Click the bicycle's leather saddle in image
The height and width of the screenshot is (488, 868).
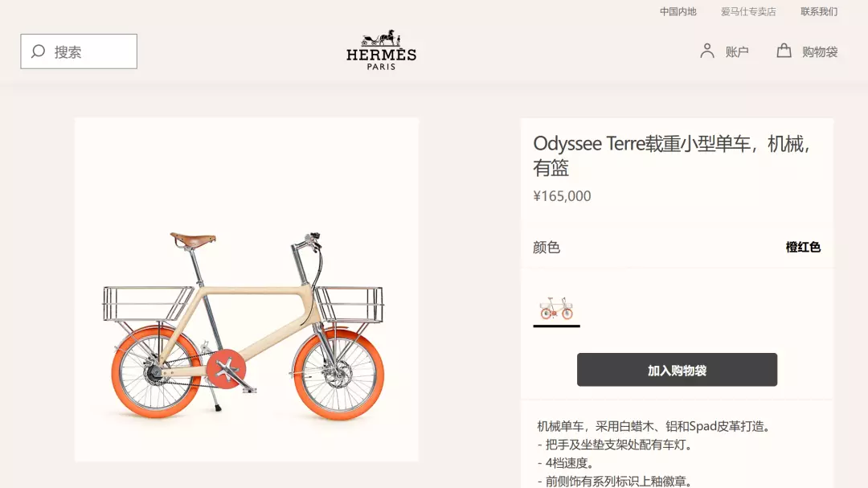(x=192, y=240)
